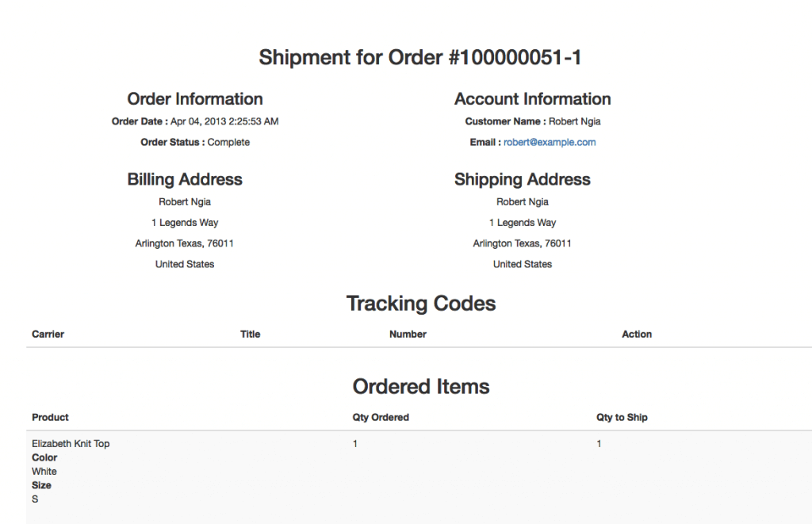
Task: Select the Account Information heading
Action: (532, 99)
